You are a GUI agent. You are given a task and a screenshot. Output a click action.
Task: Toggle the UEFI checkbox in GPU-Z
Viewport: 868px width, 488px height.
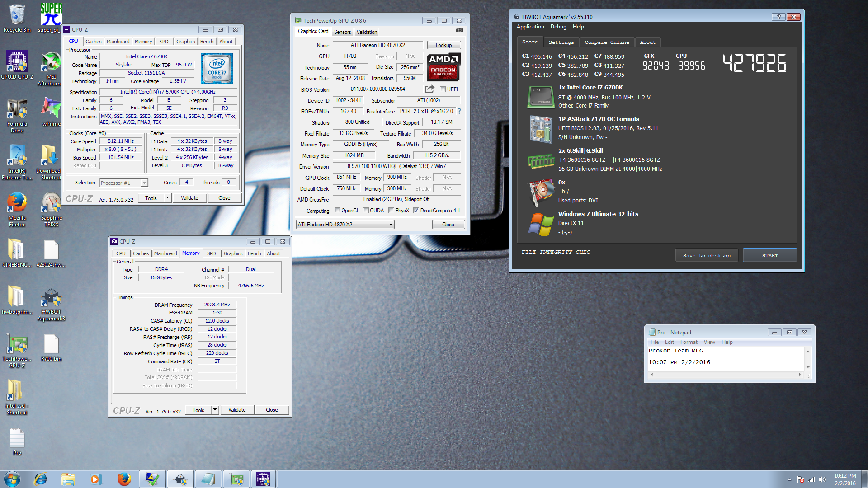pyautogui.click(x=443, y=89)
